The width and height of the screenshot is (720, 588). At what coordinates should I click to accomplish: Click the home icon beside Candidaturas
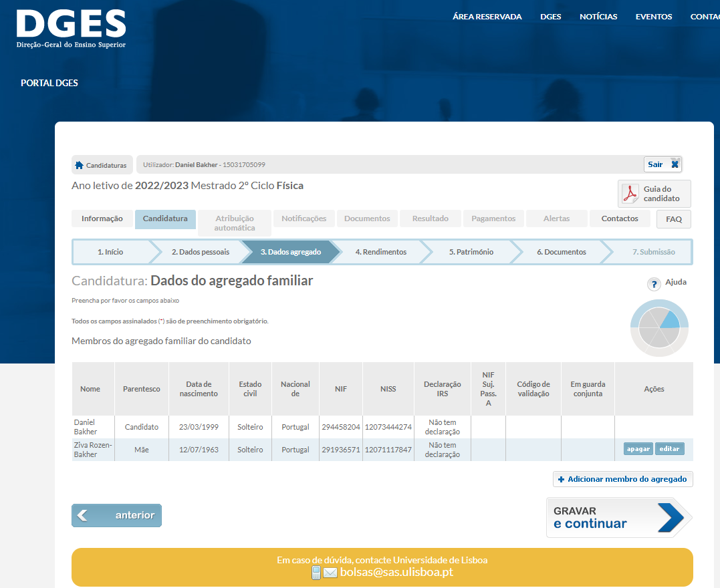(x=79, y=165)
